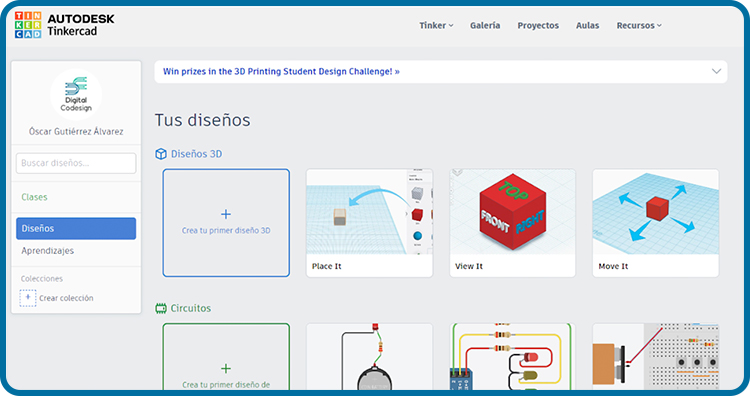
Task: Open the Tinker dropdown menu
Action: coord(436,25)
